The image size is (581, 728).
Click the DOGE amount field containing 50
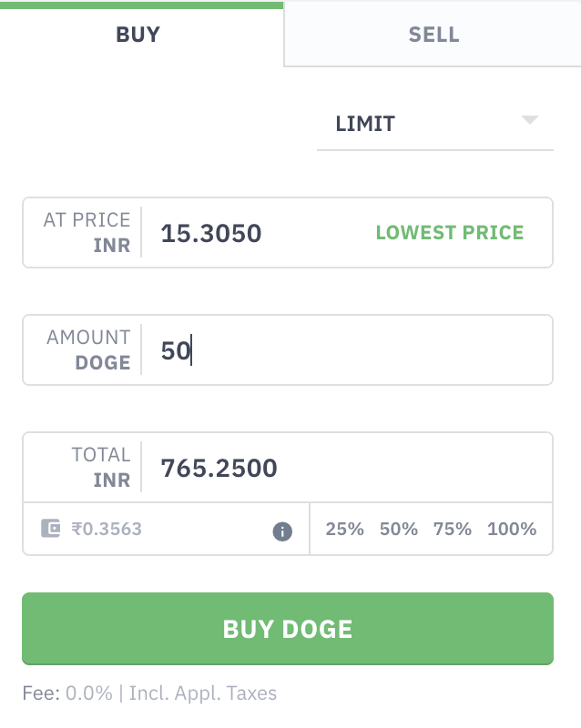click(346, 351)
